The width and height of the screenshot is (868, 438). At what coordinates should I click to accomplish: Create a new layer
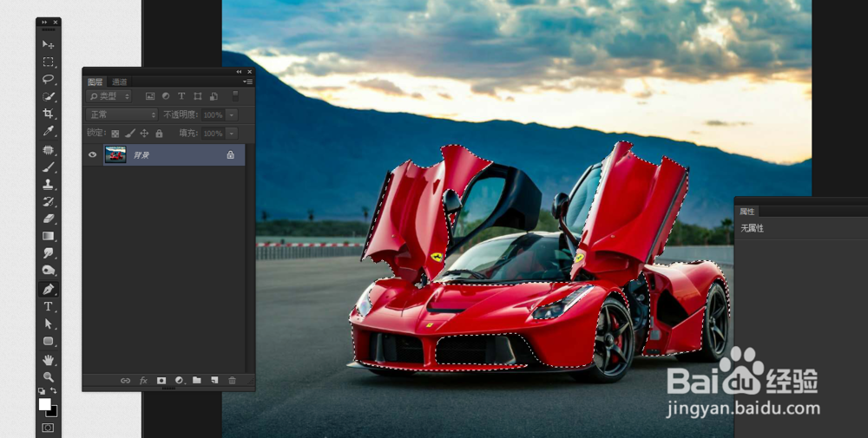click(214, 381)
